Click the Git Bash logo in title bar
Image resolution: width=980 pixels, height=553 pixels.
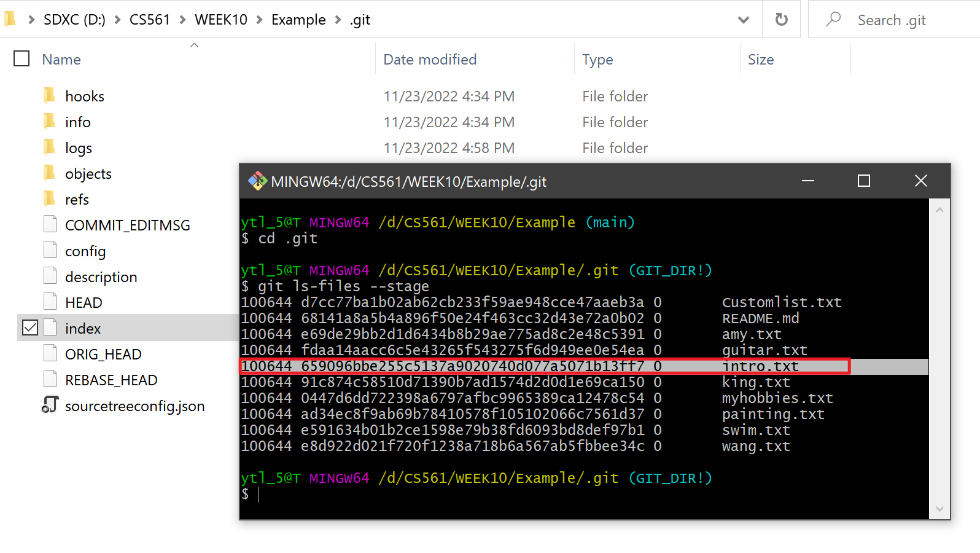[x=257, y=181]
